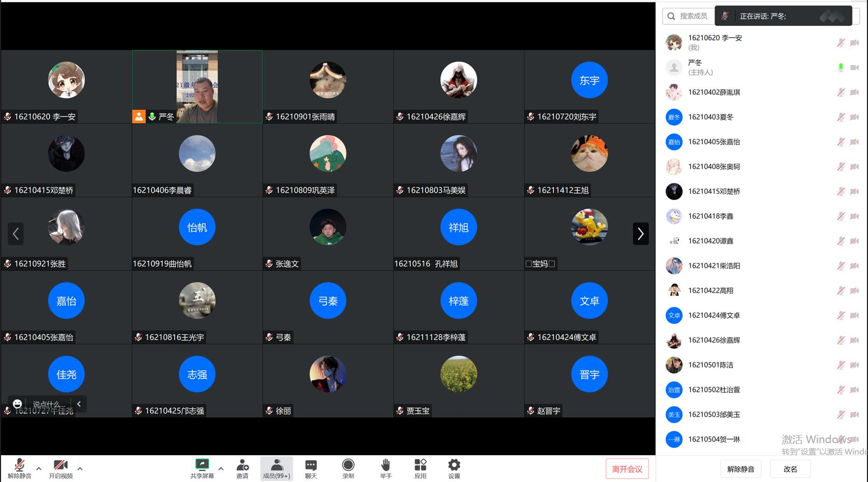Viewport: 868px width, 482px height.
Task: Go to next page of video grid
Action: pos(640,234)
